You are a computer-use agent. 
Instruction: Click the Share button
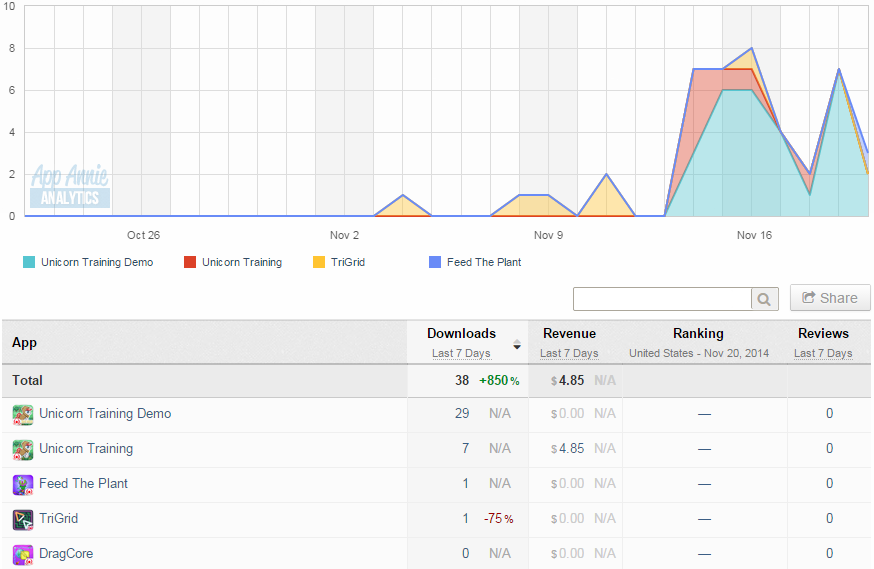pyautogui.click(x=830, y=298)
